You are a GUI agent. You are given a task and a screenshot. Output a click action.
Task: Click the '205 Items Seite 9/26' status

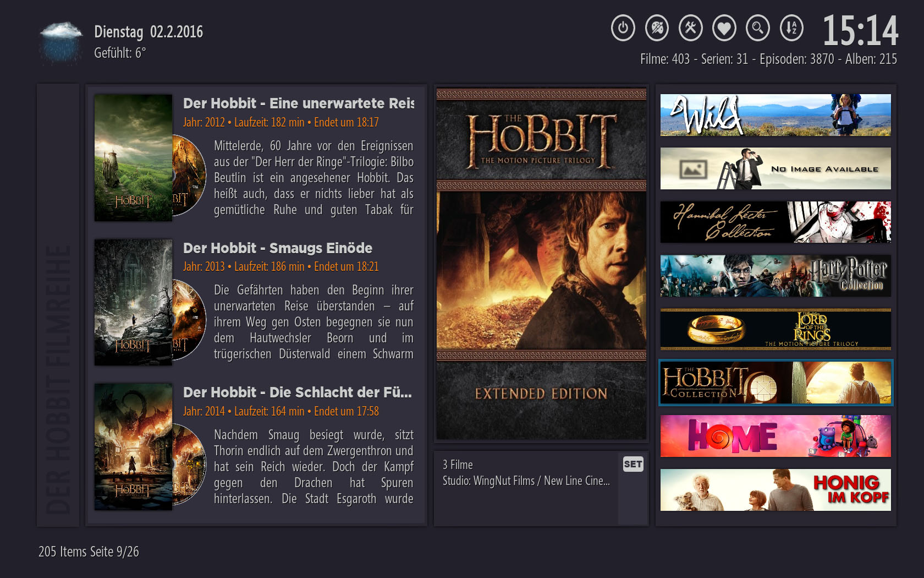tap(89, 552)
